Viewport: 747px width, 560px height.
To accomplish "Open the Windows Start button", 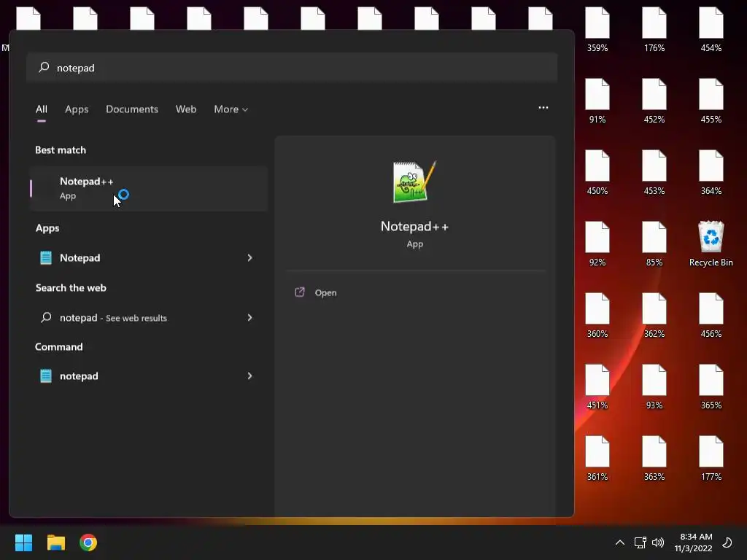I will [x=23, y=542].
